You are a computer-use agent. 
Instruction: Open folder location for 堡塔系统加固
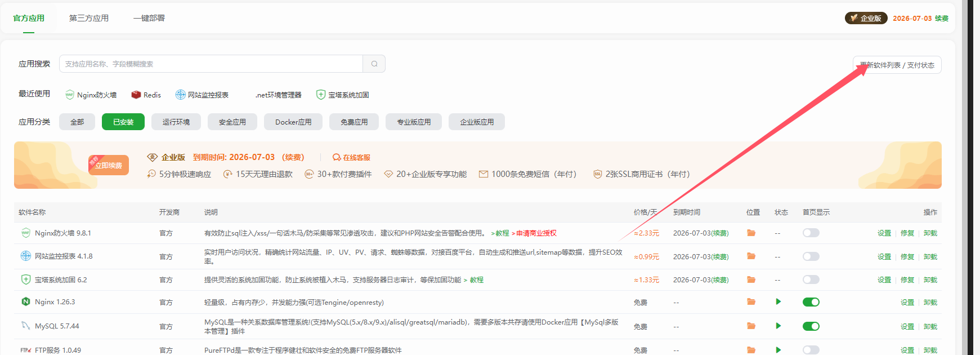click(x=751, y=279)
